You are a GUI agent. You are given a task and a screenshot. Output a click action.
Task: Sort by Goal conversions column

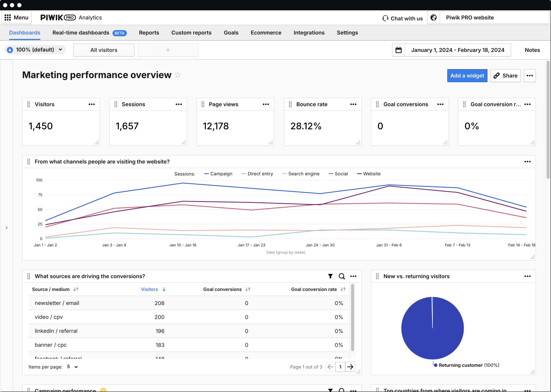coord(227,289)
